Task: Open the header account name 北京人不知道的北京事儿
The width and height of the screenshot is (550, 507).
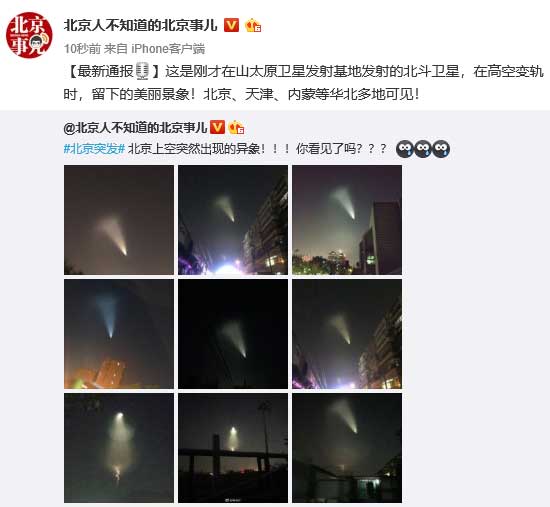Action: tap(141, 25)
